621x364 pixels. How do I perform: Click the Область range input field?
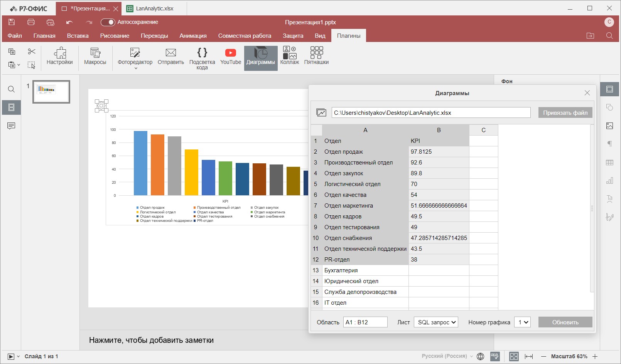point(365,322)
